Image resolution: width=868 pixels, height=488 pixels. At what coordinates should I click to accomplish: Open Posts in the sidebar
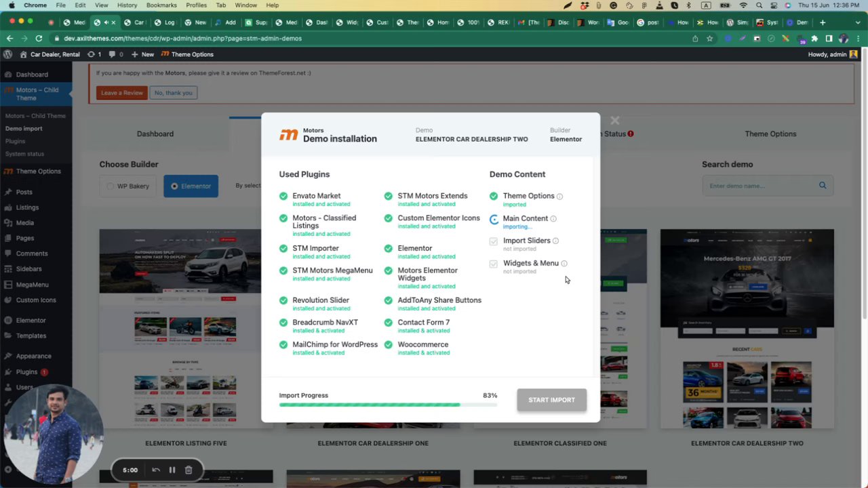(24, 192)
